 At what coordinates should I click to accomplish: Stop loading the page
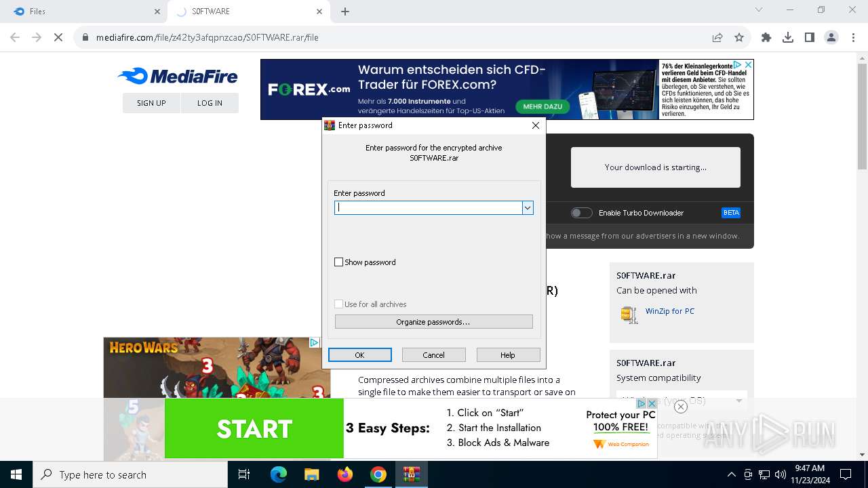click(58, 37)
